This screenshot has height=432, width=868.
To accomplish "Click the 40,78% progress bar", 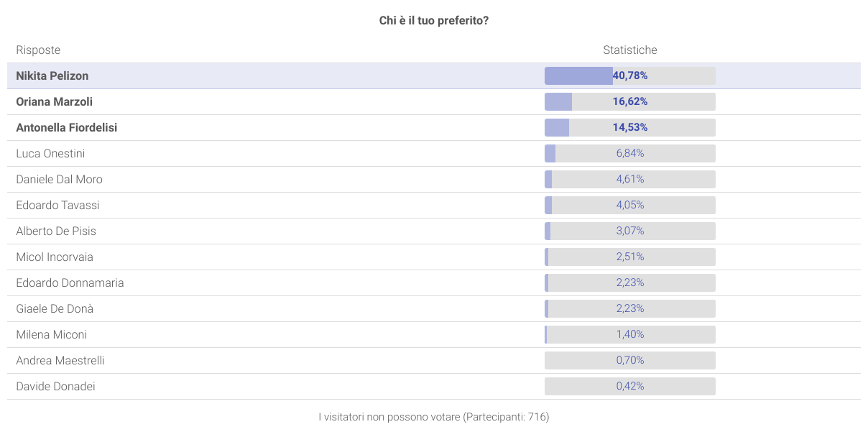I will [x=629, y=75].
